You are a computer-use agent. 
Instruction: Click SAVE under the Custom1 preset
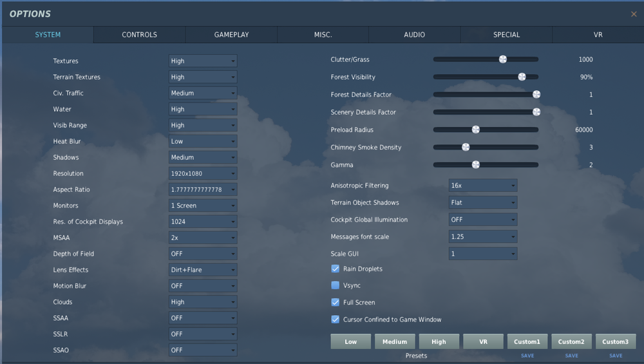point(527,356)
